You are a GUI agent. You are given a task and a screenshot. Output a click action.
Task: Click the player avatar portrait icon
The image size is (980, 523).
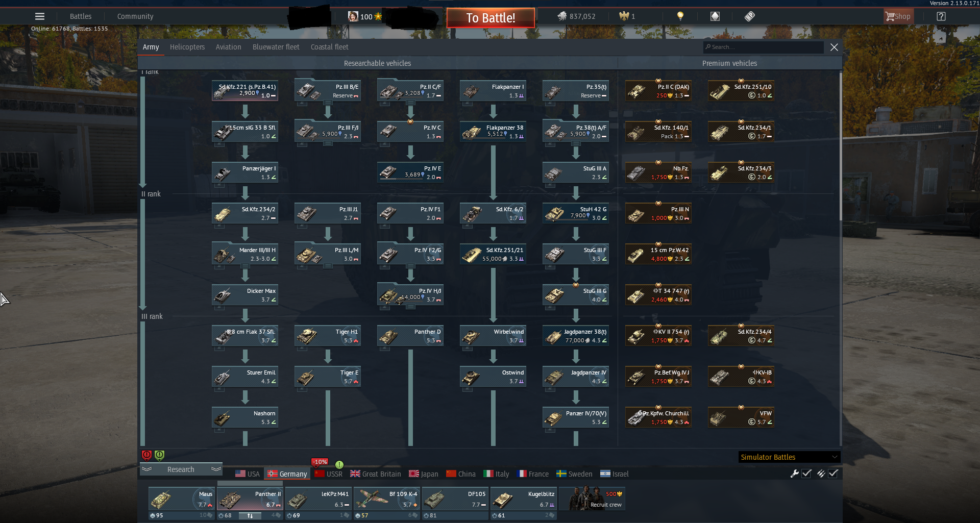tap(353, 16)
